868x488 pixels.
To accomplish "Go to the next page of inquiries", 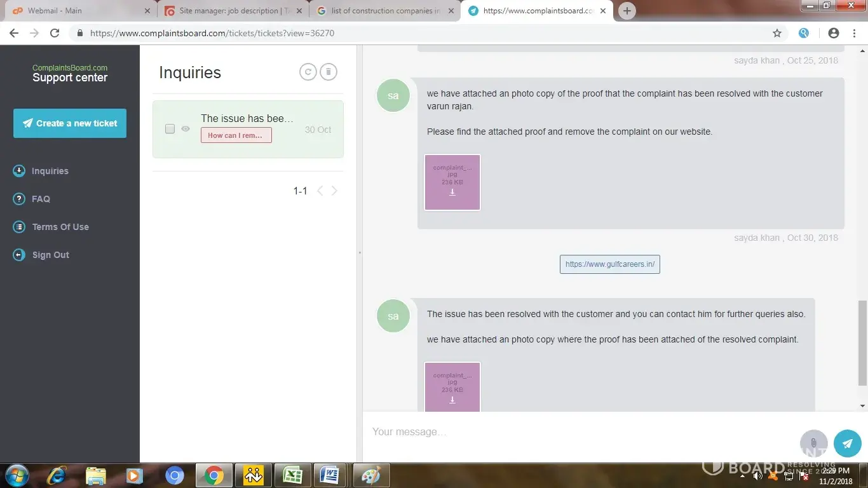I will click(x=334, y=191).
